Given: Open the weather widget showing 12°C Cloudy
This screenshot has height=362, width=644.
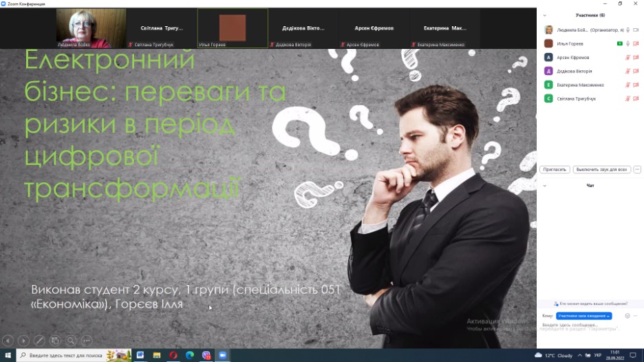Looking at the screenshot, I should pos(554,355).
